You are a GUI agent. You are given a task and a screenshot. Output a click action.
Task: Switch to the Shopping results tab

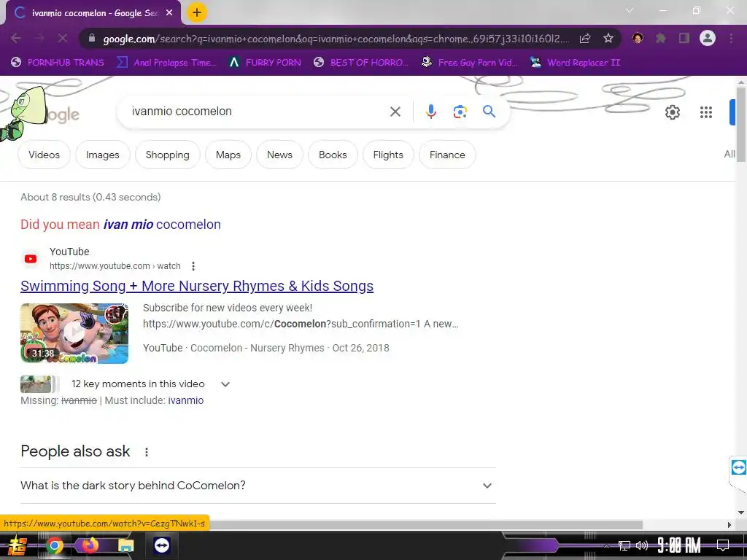click(x=167, y=155)
